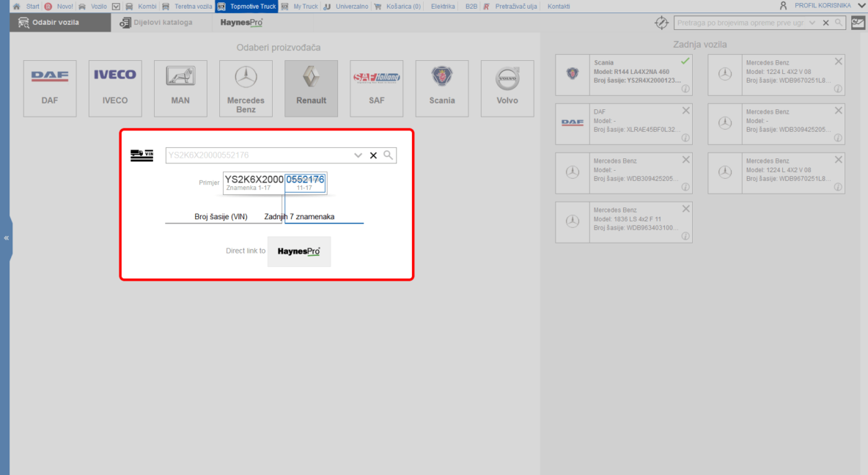Remove the DAF vehicle from recent list
Viewport: 868px width, 475px height.
point(686,111)
